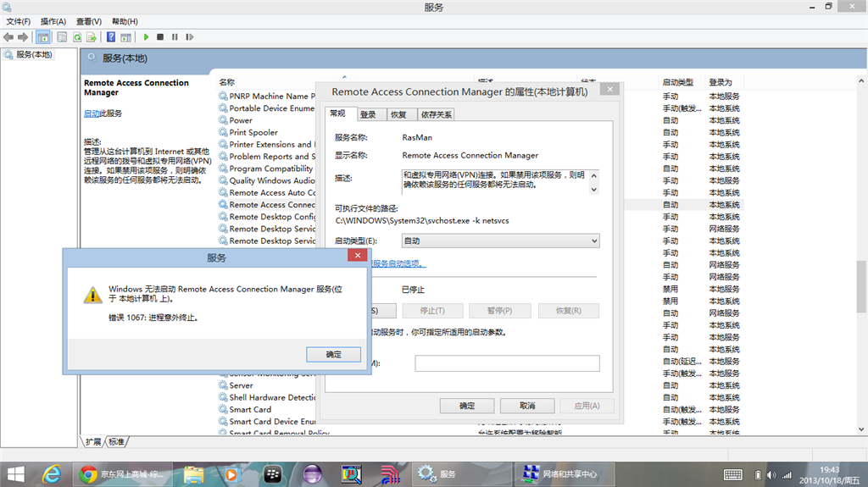Open the 查看(V) menu
This screenshot has height=487, width=868.
click(88, 21)
